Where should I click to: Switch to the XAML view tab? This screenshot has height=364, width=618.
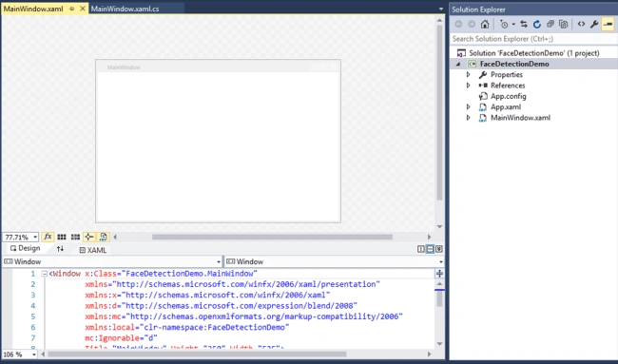coord(93,250)
